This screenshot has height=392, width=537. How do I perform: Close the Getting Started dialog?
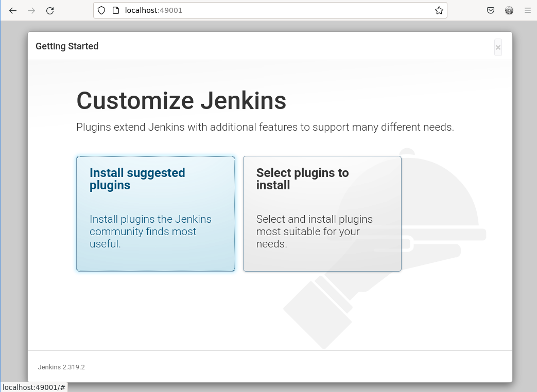[x=498, y=47]
